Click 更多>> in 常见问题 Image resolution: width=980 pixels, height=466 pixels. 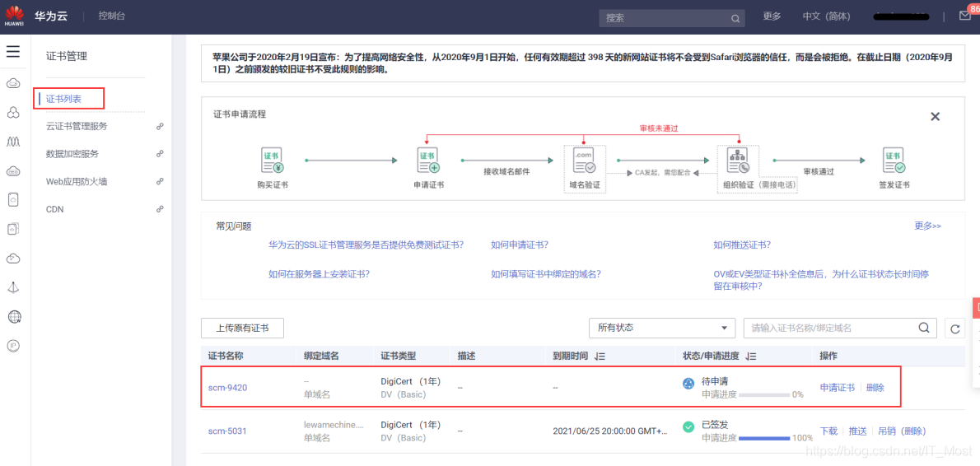927,226
